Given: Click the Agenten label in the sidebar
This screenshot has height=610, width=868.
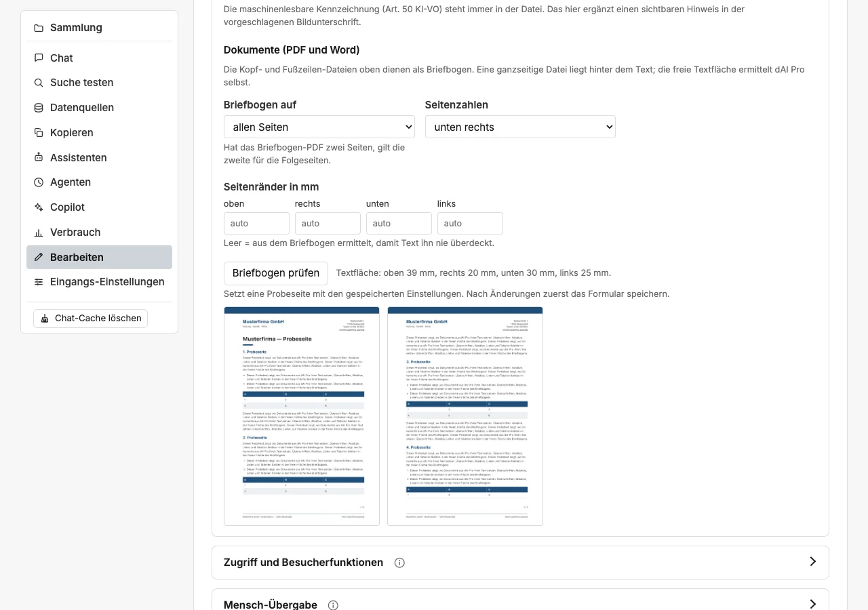Looking at the screenshot, I should (71, 182).
